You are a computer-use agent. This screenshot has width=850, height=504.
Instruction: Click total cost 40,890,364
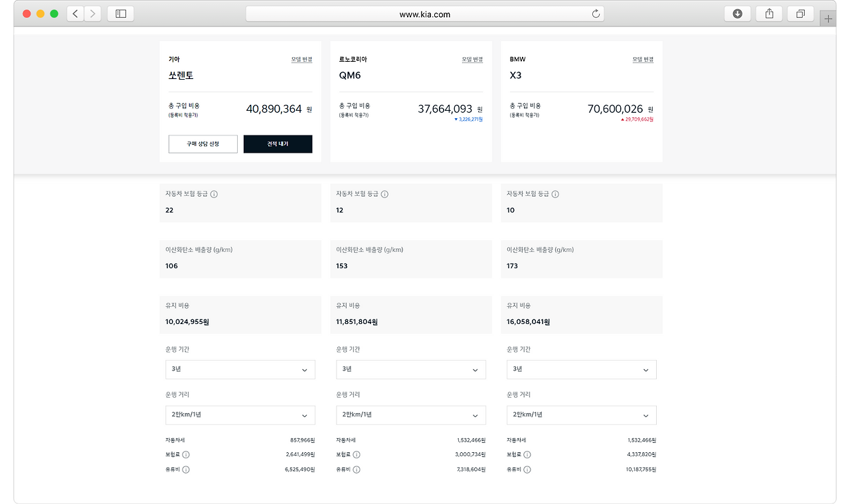click(274, 109)
